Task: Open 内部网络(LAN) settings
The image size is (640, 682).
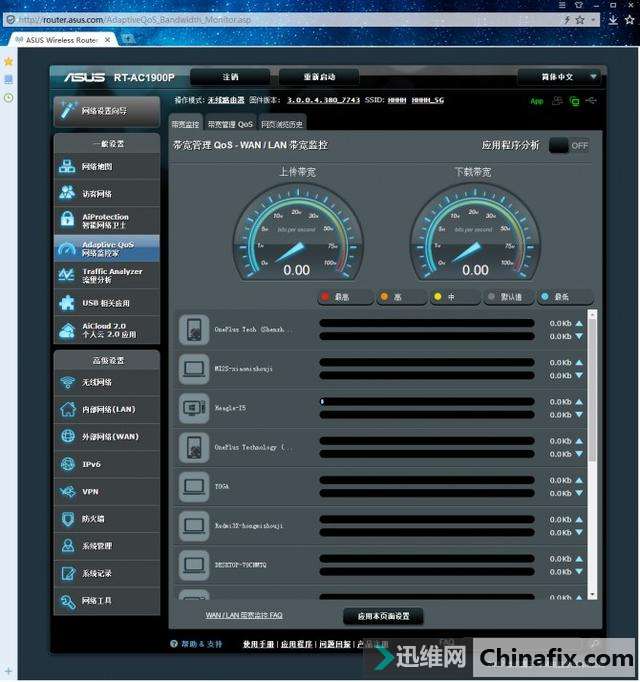Action: coord(107,409)
